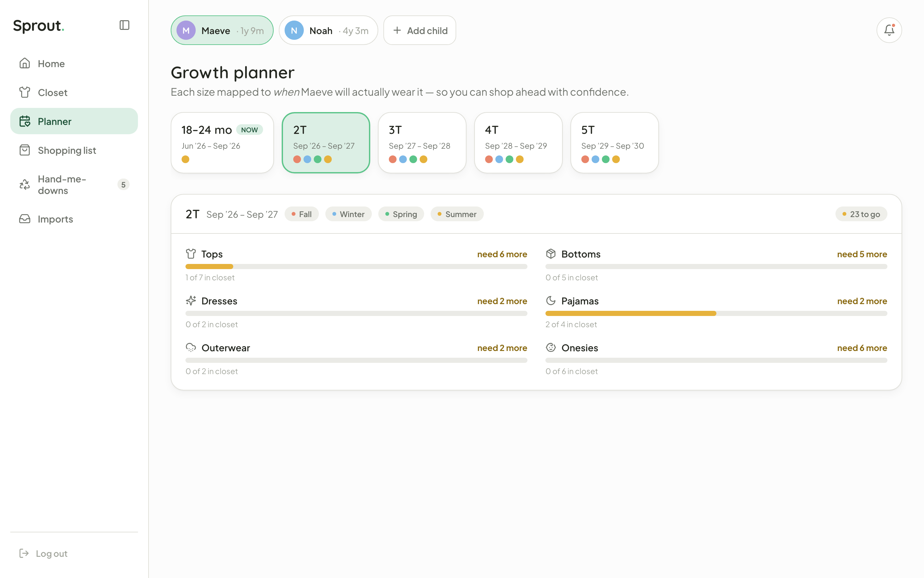Click the Sprout logo
924x578 pixels.
(x=38, y=25)
